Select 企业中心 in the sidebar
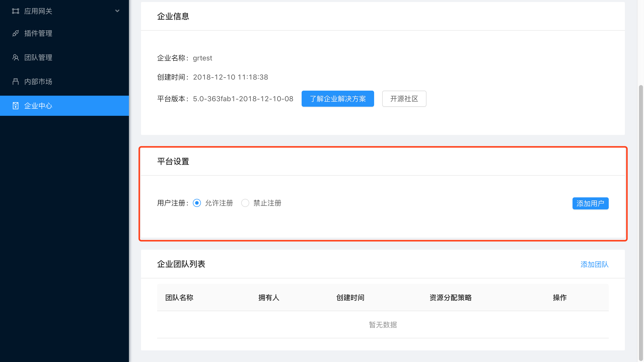 click(64, 106)
